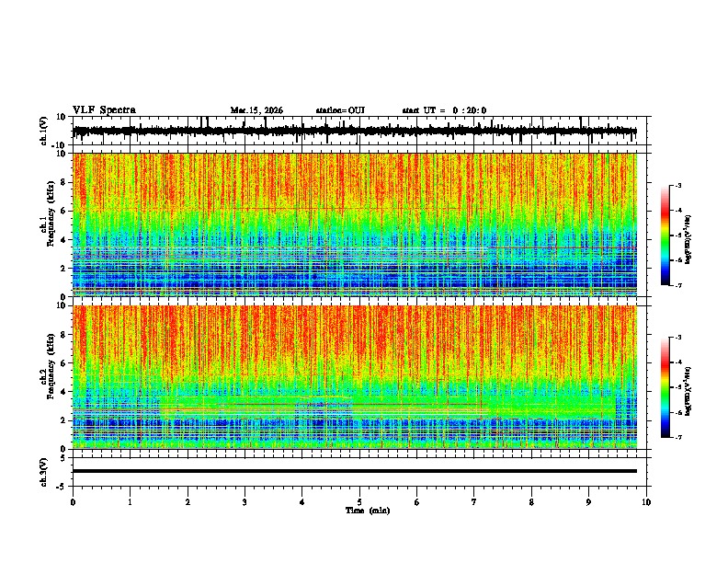Click the "6" tick on ch.2 frequency axis

(x=64, y=363)
